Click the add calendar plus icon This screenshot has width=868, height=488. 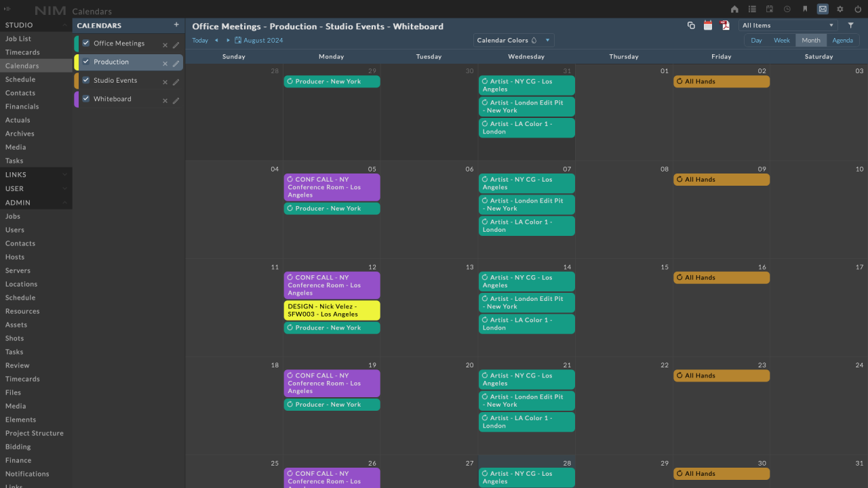tap(176, 25)
